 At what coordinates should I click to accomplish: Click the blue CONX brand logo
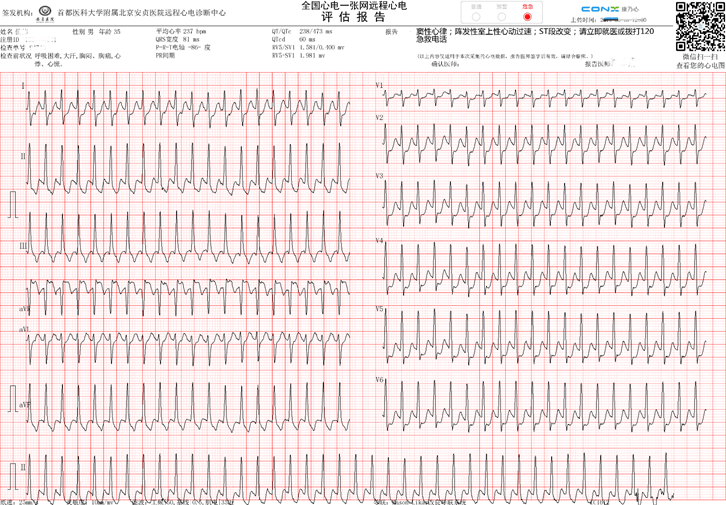click(600, 9)
